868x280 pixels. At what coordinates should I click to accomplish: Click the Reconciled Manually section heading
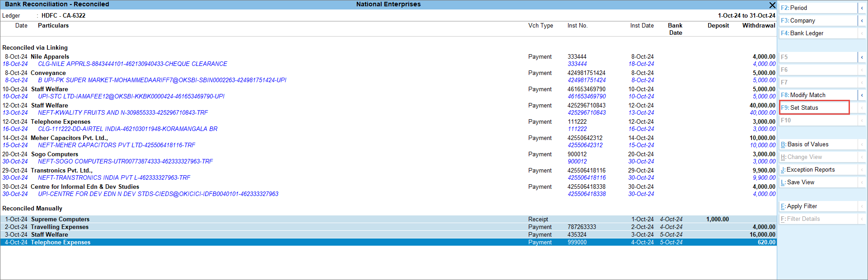[33, 209]
